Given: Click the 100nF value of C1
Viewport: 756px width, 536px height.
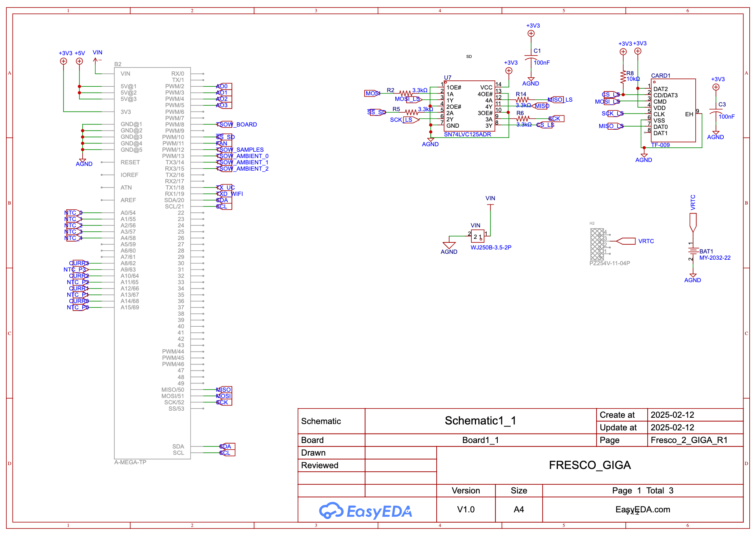Looking at the screenshot, I should pos(542,63).
